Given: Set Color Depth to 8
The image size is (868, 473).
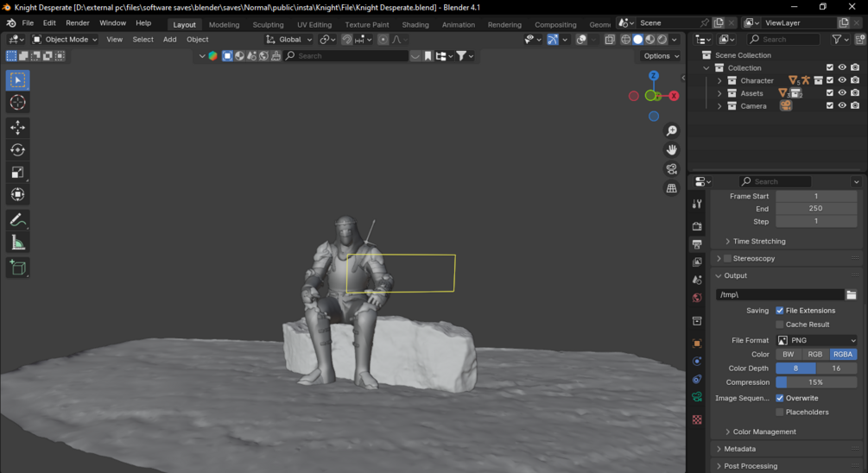Looking at the screenshot, I should pos(795,369).
